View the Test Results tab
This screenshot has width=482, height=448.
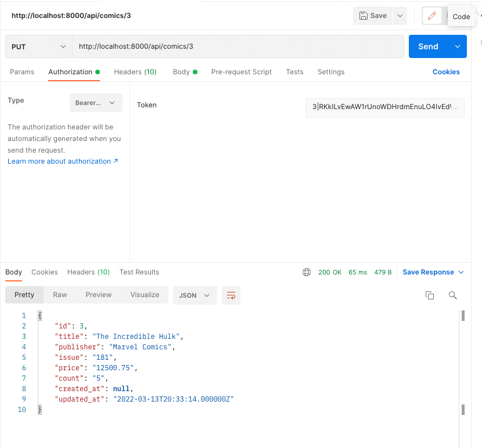point(139,272)
